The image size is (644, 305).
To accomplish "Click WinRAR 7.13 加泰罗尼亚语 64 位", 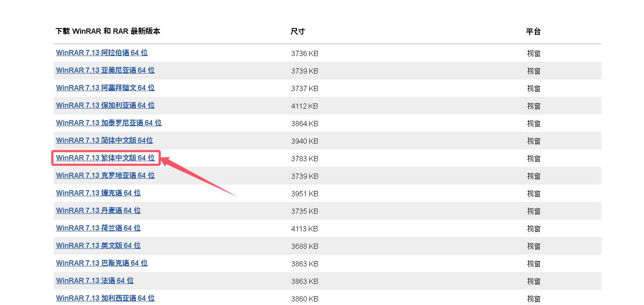I will [109, 123].
